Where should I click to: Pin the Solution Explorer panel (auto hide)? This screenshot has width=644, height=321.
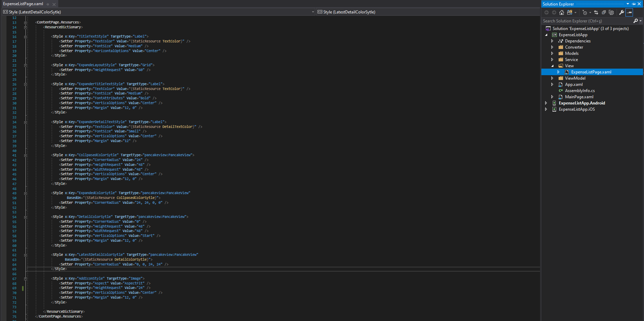click(634, 4)
